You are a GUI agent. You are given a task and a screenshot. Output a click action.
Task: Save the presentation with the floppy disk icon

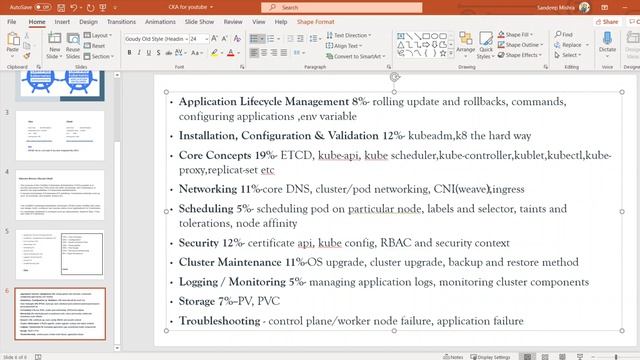point(61,7)
